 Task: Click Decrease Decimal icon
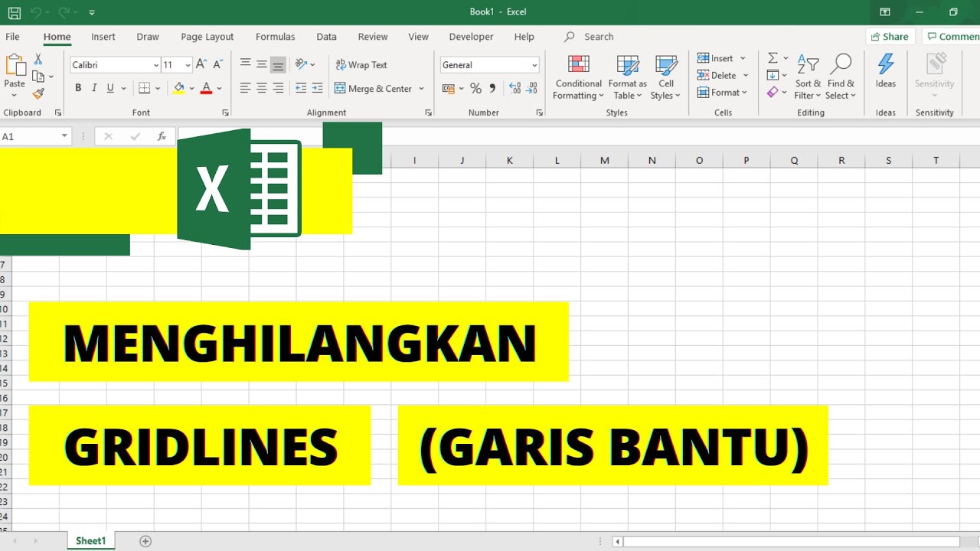531,89
